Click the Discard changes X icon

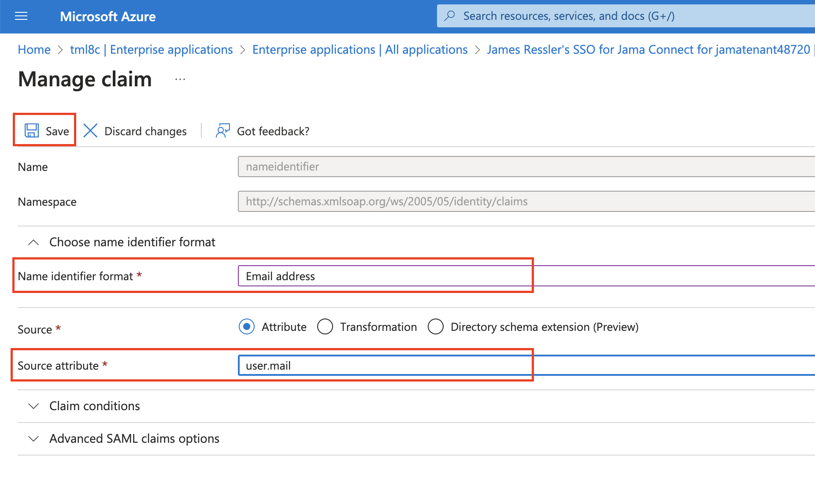click(90, 131)
